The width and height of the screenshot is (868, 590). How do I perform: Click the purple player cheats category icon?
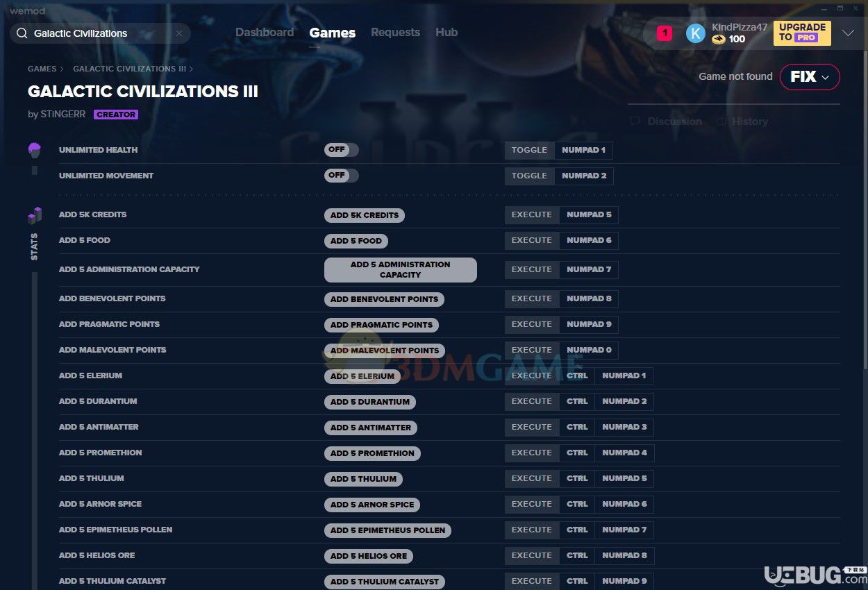(x=34, y=150)
